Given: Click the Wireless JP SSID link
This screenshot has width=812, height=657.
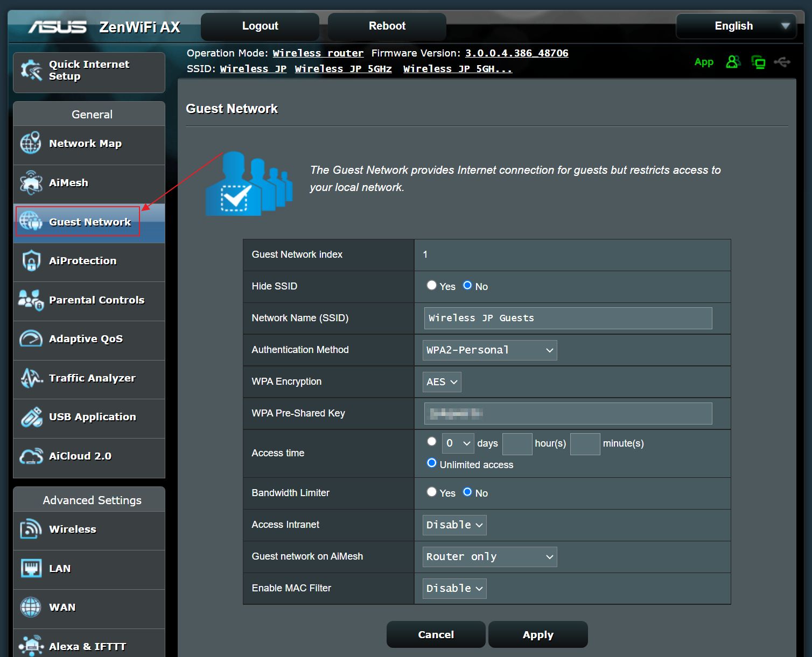Looking at the screenshot, I should [x=253, y=69].
